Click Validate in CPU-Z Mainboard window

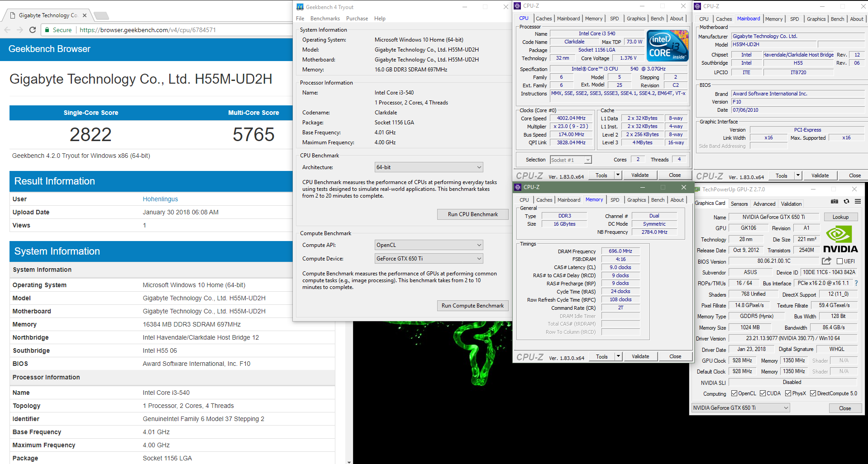tap(820, 175)
